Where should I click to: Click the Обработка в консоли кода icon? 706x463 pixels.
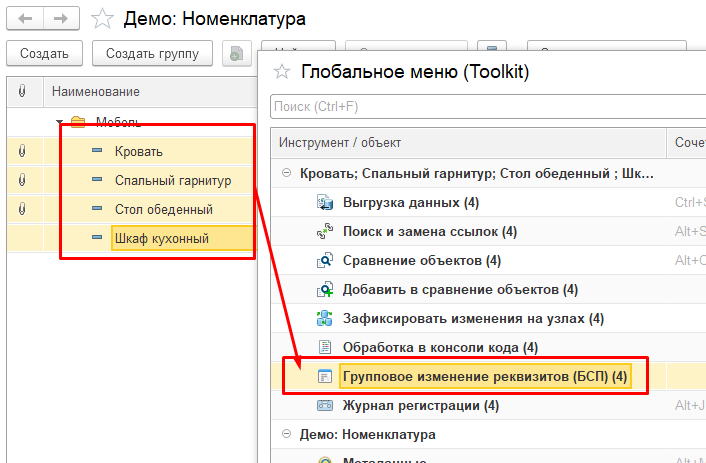(x=324, y=348)
